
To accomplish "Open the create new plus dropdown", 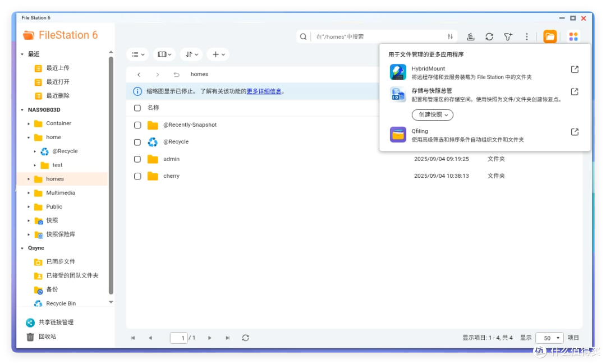I will (218, 54).
